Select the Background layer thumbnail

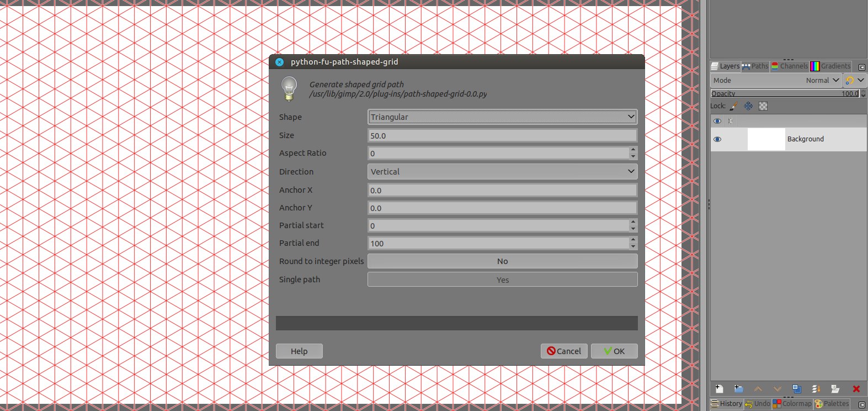[766, 139]
